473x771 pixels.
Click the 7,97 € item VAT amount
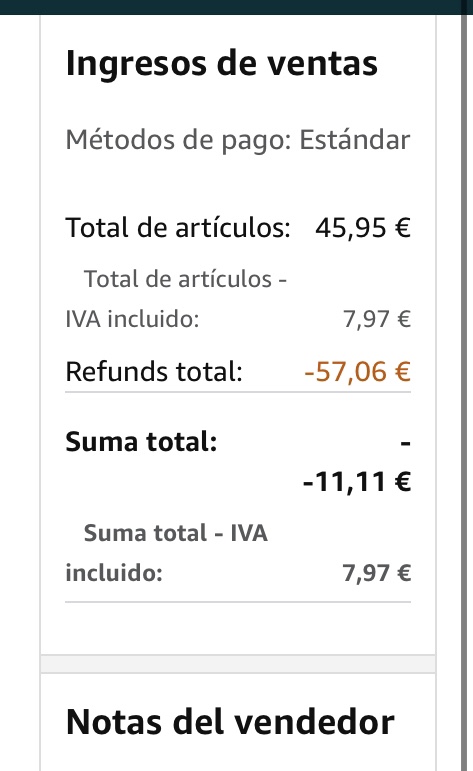coord(377,319)
